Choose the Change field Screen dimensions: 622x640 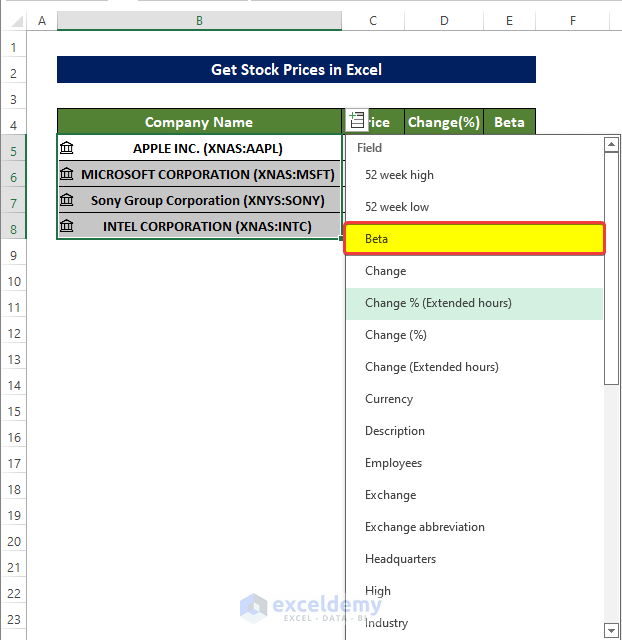click(x=474, y=271)
